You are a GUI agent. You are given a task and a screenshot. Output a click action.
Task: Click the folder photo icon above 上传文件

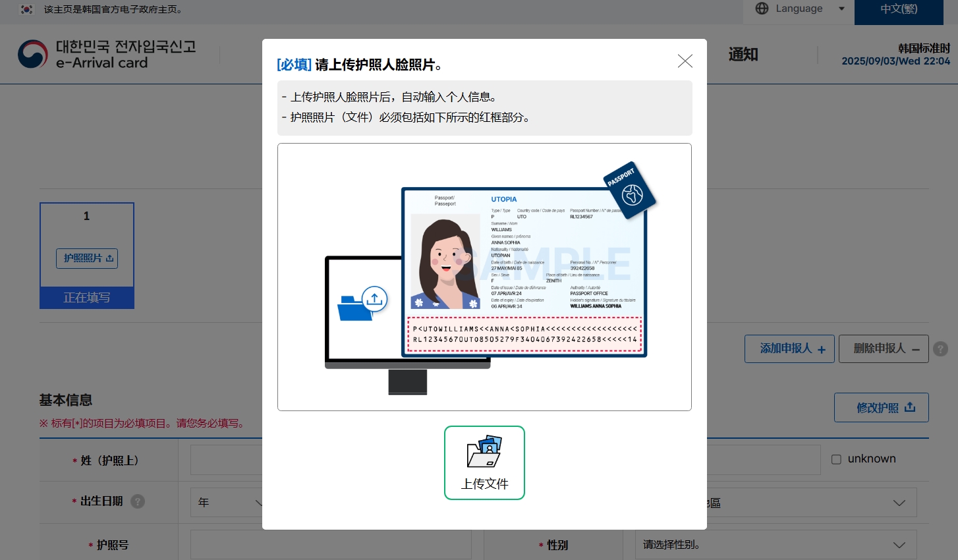tap(484, 452)
